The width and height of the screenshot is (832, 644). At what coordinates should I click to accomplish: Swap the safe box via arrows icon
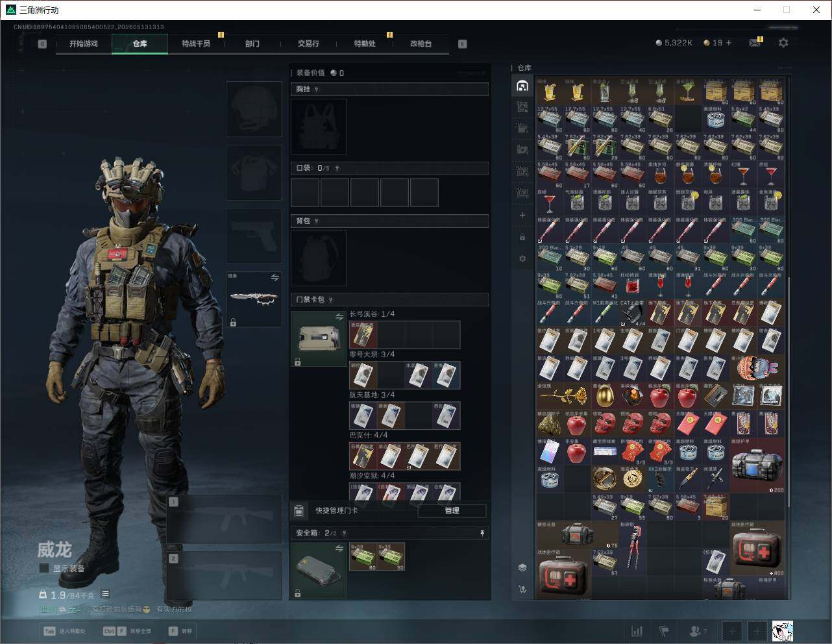(x=339, y=549)
